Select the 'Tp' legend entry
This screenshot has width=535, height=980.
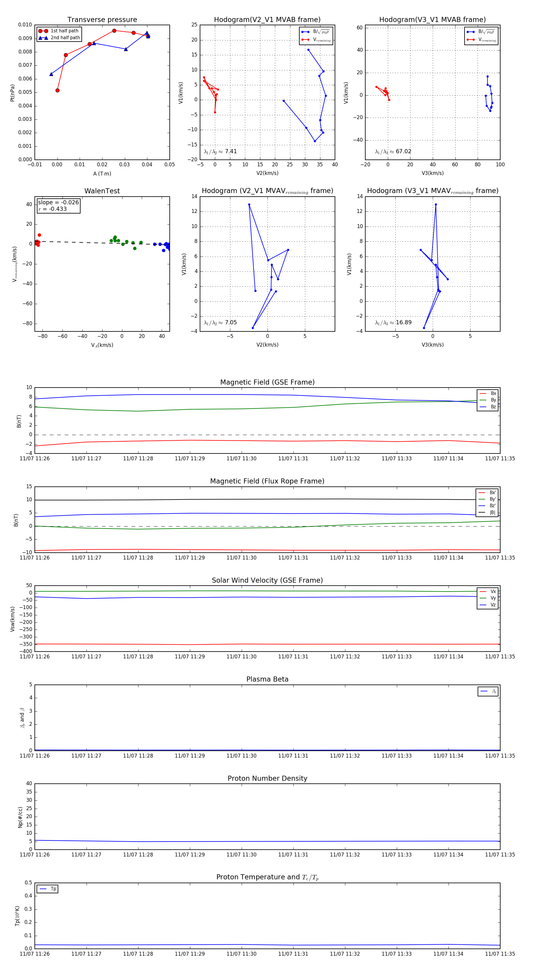[48, 889]
